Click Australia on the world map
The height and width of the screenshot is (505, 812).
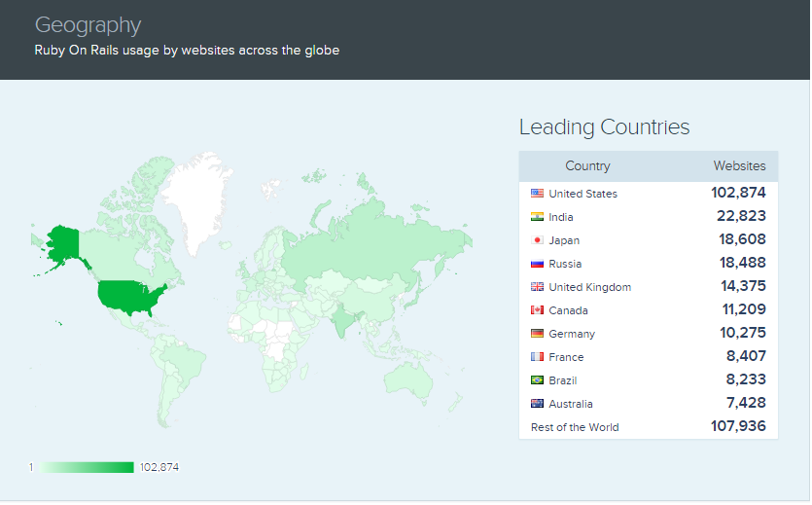point(409,380)
